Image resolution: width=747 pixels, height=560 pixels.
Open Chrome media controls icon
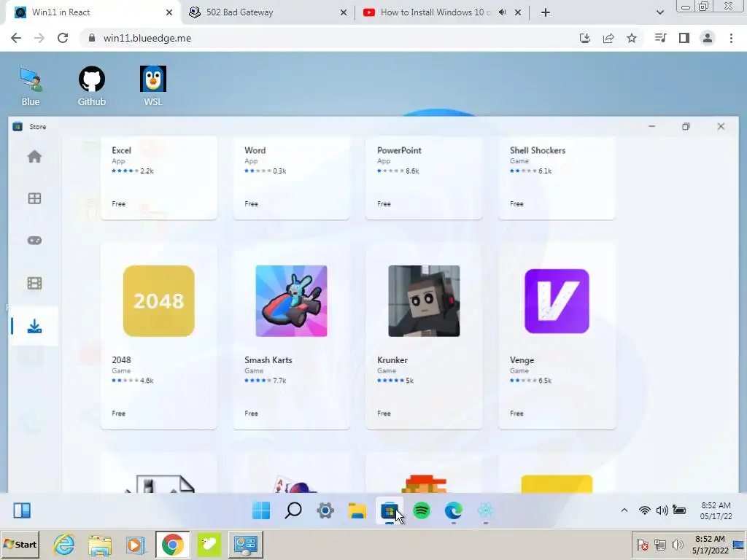pyautogui.click(x=660, y=38)
